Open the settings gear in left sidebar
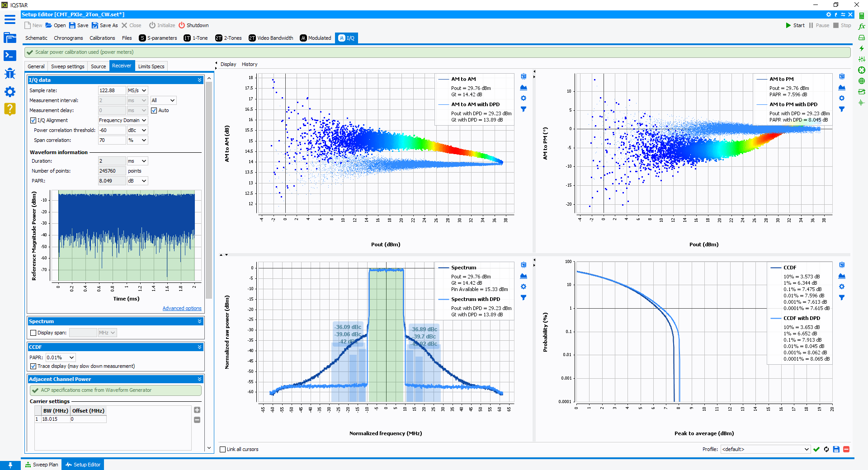Image resolution: width=868 pixels, height=470 pixels. point(10,92)
